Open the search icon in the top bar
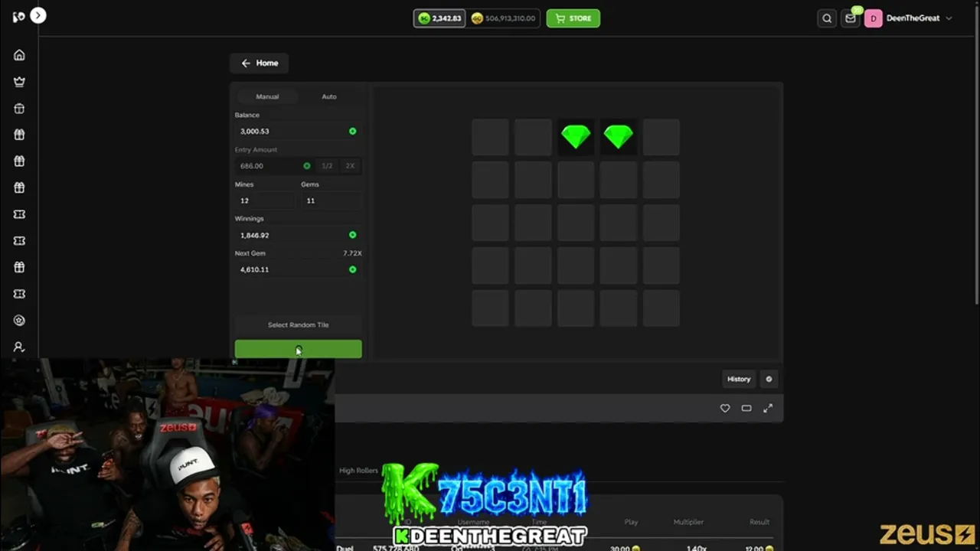Viewport: 980px width, 551px height. point(827,18)
